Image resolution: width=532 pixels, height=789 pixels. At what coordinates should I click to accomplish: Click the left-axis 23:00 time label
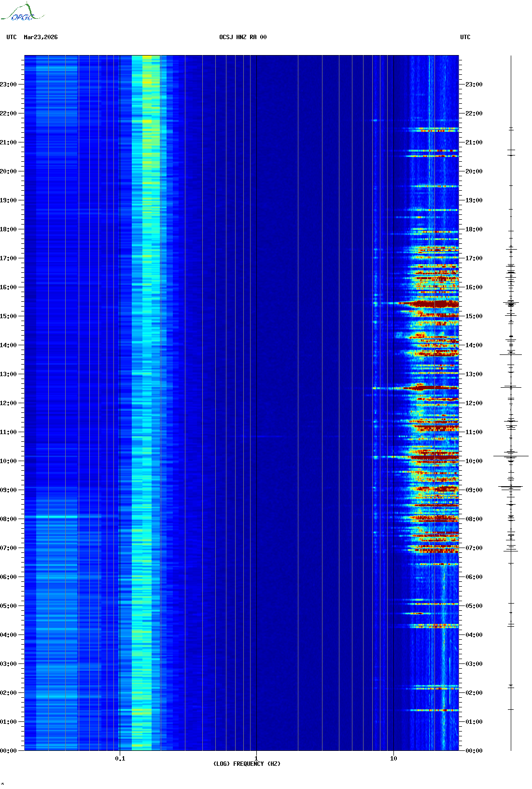8,85
